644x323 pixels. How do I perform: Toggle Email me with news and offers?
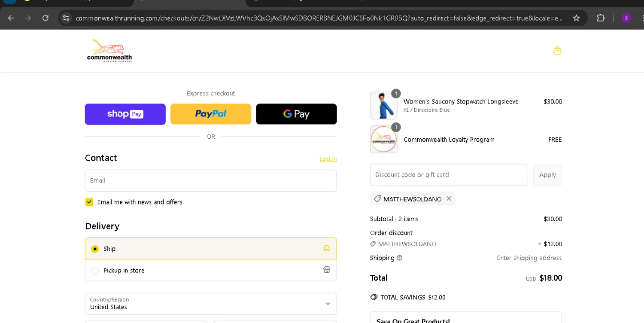(x=89, y=202)
